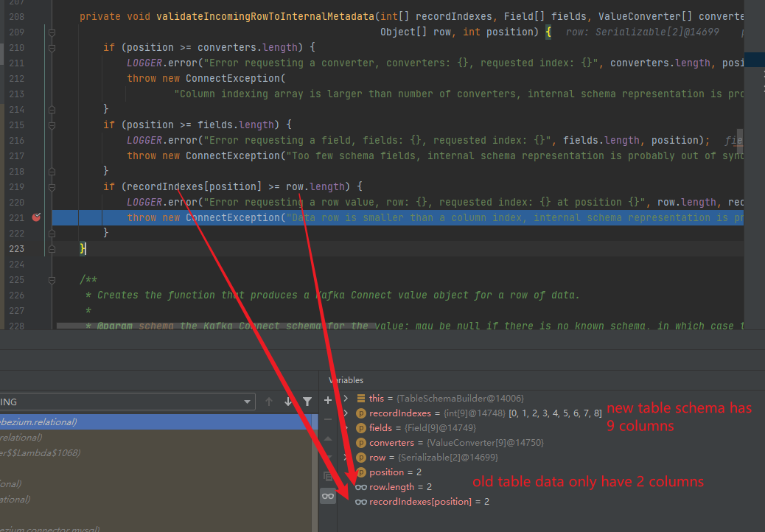Click ConnectException on line 212
Viewport: 765px width, 532px height.
233,79
